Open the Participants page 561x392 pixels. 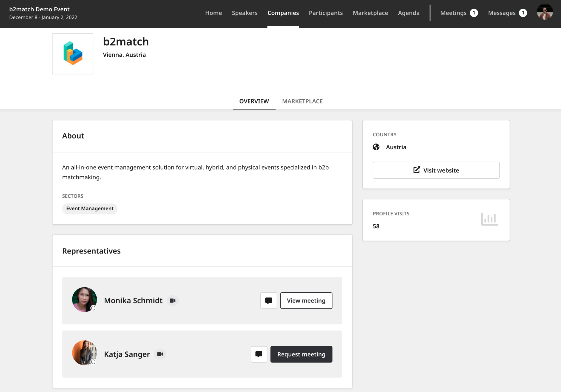tap(326, 13)
